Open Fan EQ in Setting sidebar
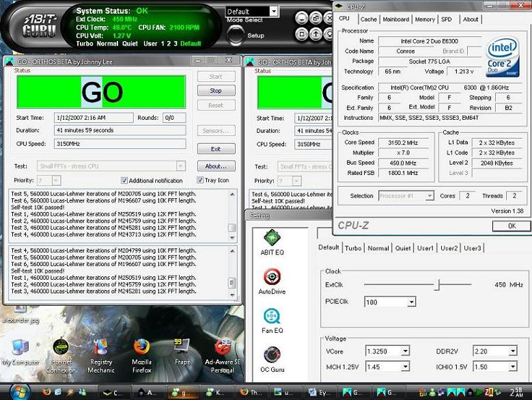 [x=272, y=321]
